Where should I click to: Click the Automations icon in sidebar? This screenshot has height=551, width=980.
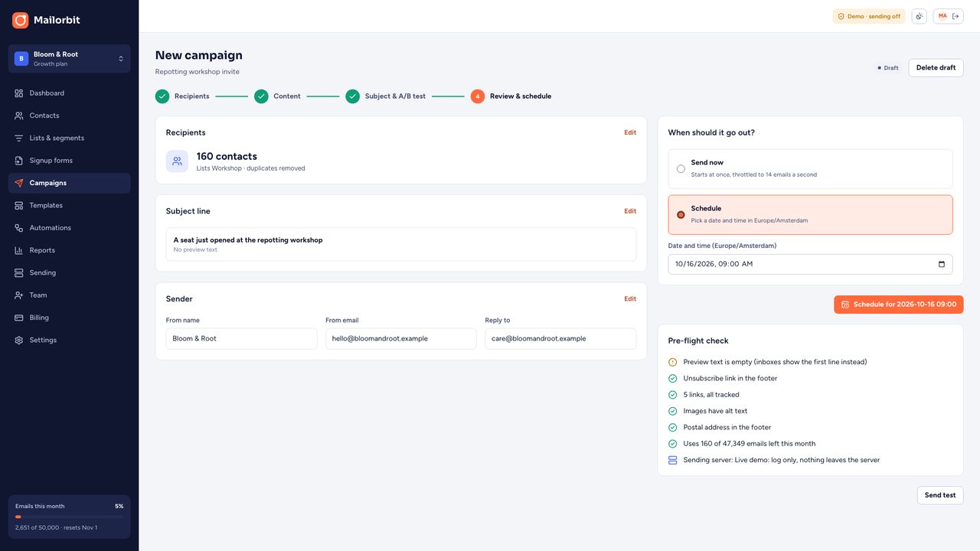(x=19, y=228)
